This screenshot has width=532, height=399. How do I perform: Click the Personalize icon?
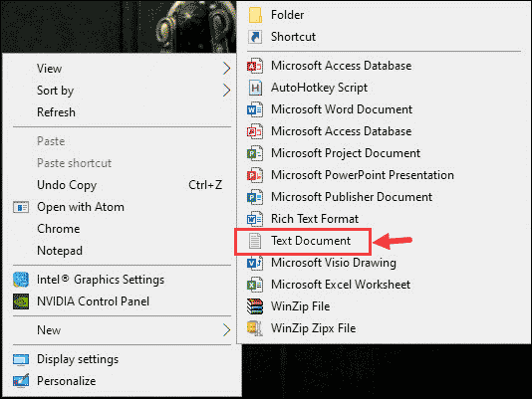[x=21, y=381]
